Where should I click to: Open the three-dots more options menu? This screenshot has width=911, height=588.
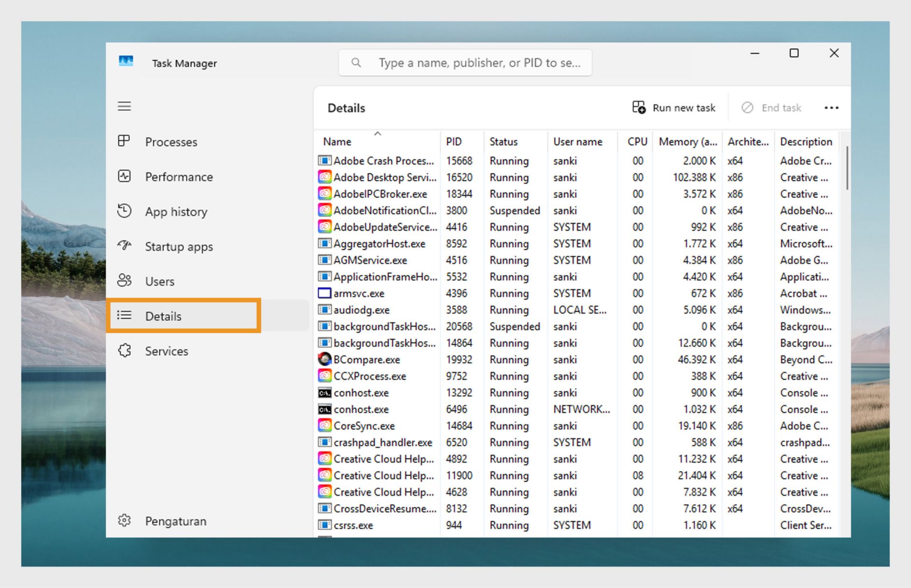831,108
